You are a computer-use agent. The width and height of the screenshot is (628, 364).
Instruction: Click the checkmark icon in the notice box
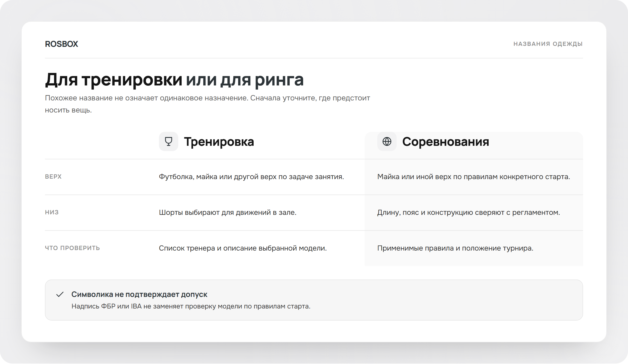(60, 294)
